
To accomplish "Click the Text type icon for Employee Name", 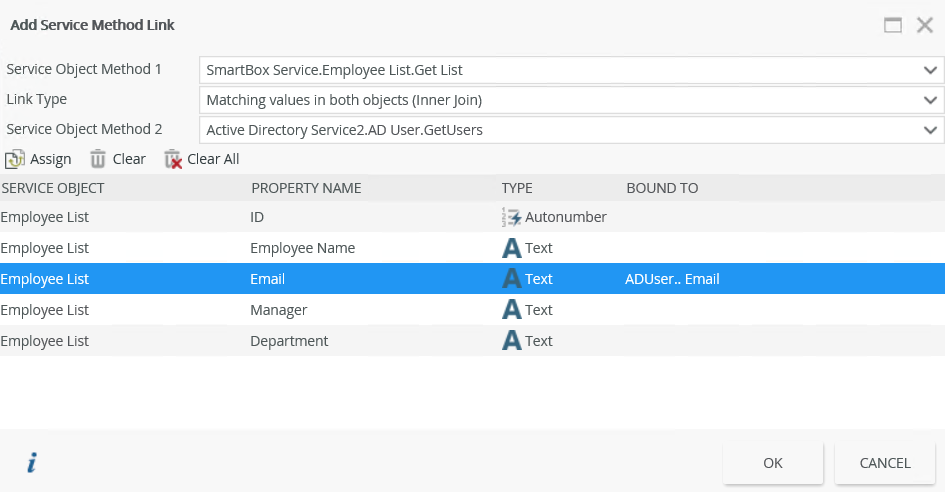I will pyautogui.click(x=512, y=248).
